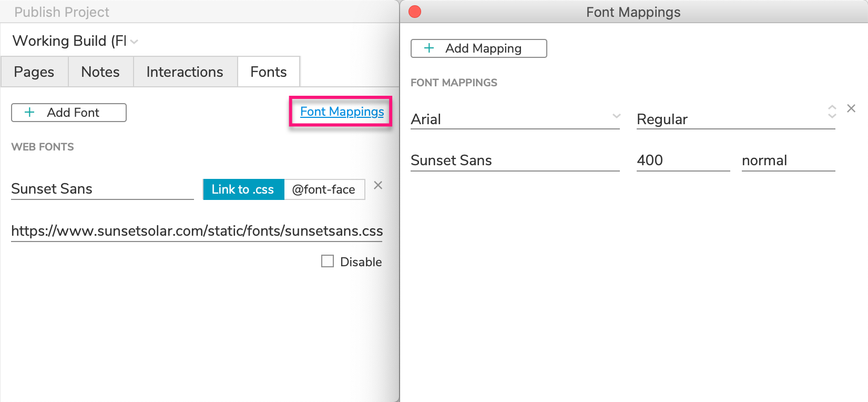
Task: Click the Add Mapping button
Action: (x=478, y=48)
